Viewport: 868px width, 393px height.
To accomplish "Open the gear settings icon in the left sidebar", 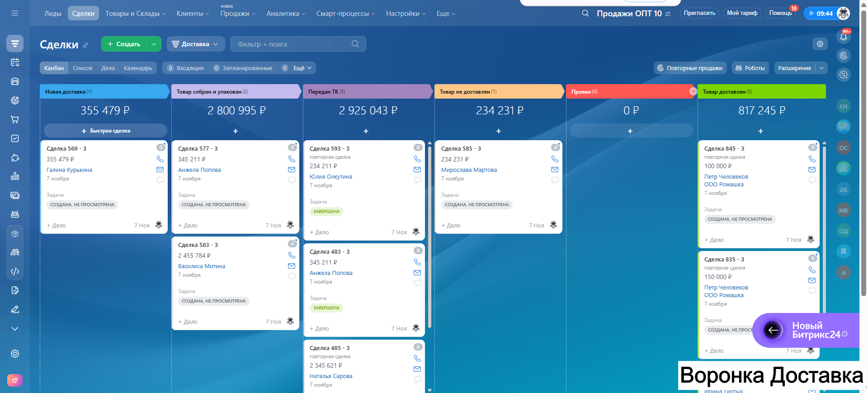I will (x=15, y=354).
